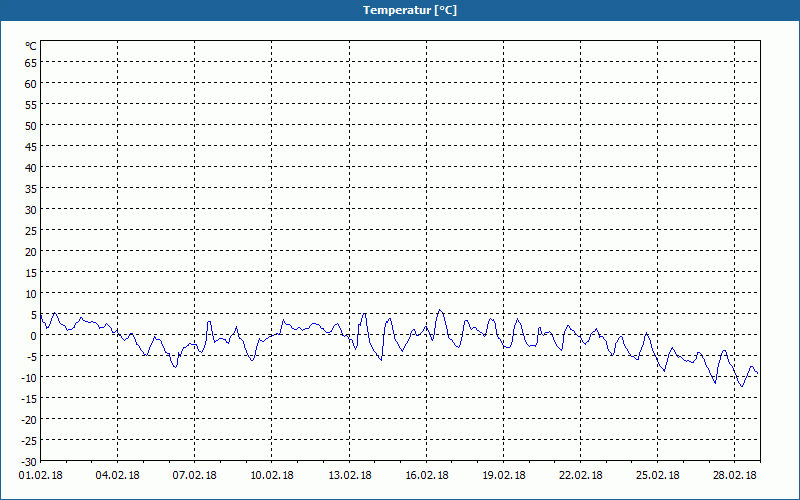The height and width of the screenshot is (500, 800).
Task: Select the 20 y-axis value
Action: tap(31, 252)
